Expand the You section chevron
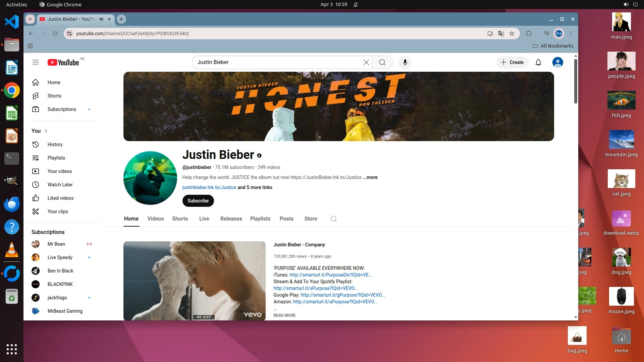644x362 pixels. click(x=46, y=131)
